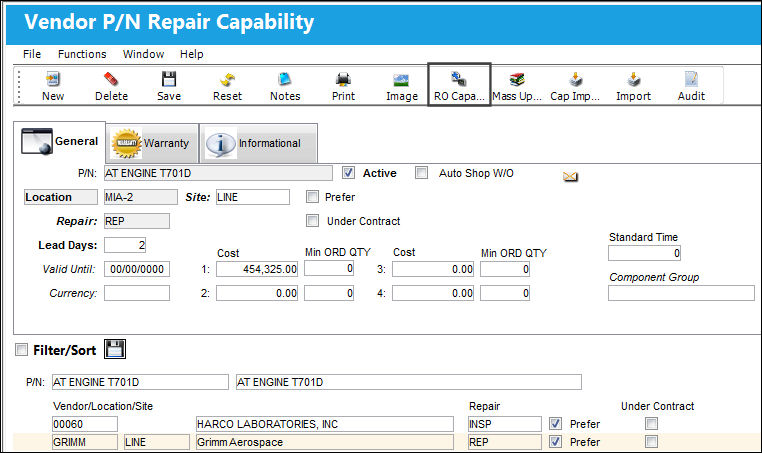This screenshot has width=762, height=453.
Task: Click the Cost 4 field
Action: click(x=433, y=293)
